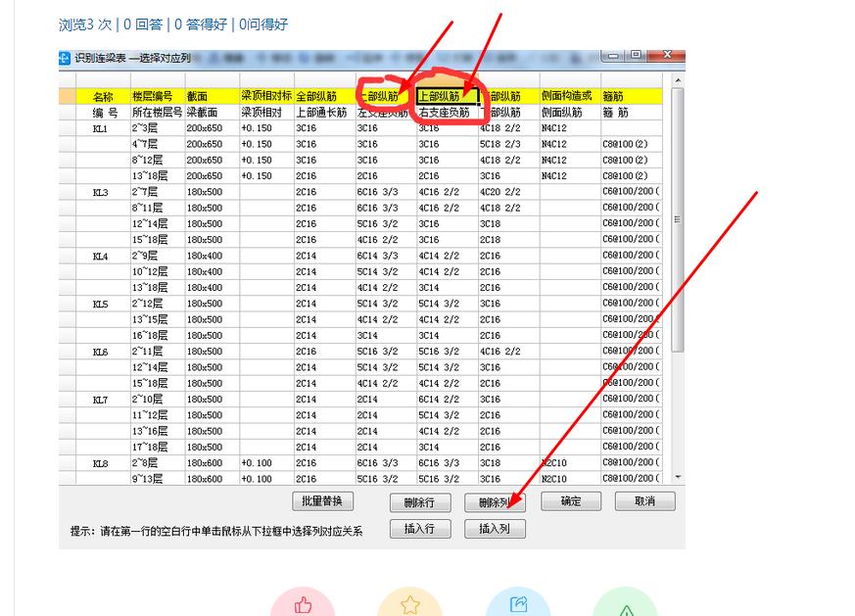Image resolution: width=855 pixels, height=616 pixels.
Task: Open the 梁顶相对标 column mapping header
Action: 266,97
